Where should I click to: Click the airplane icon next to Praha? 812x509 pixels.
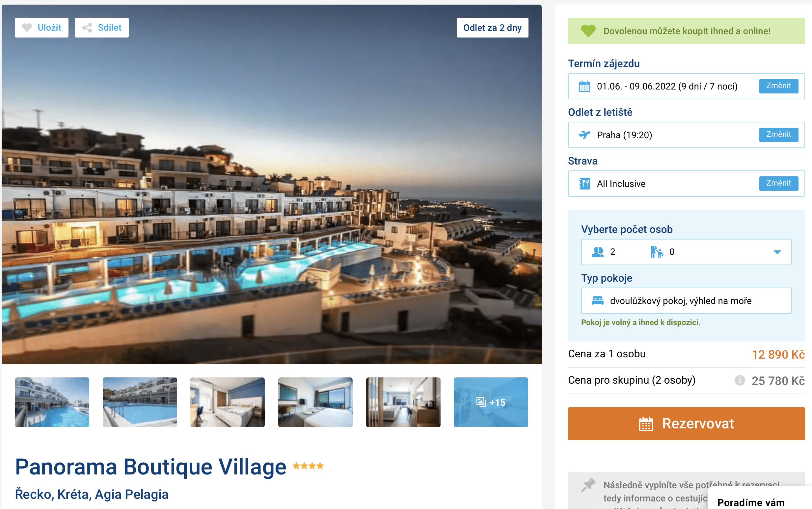(x=584, y=135)
